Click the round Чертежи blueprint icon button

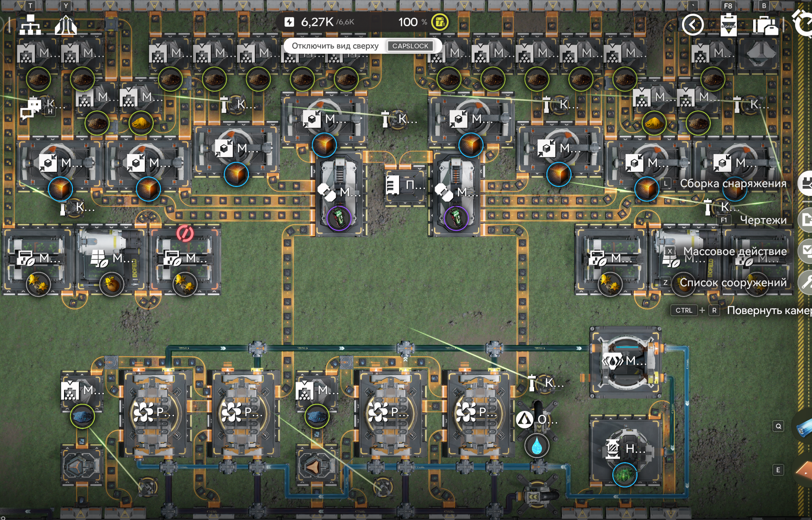(x=806, y=220)
